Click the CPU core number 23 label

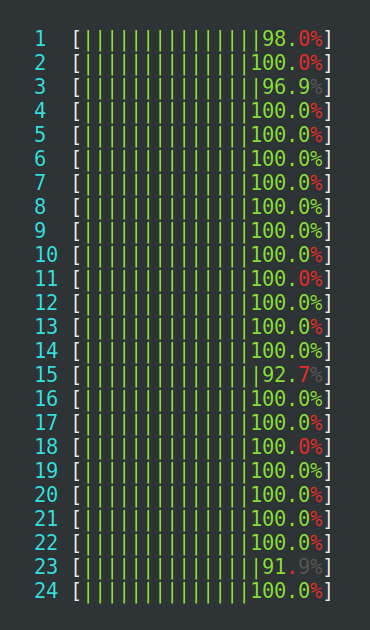coord(46,567)
